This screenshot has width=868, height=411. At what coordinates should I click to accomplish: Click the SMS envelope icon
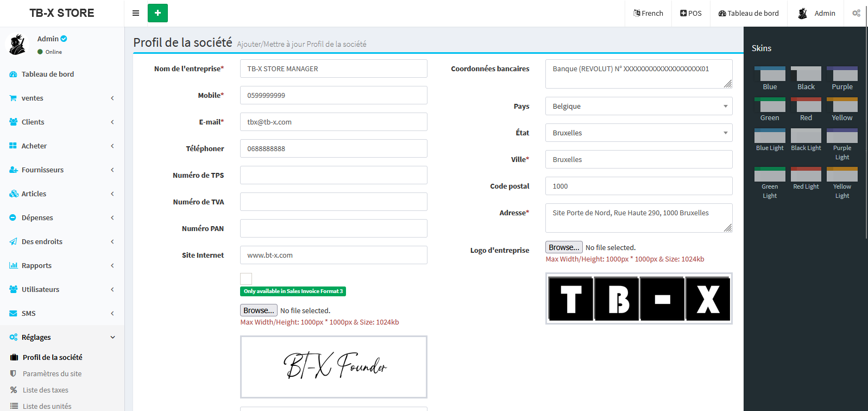point(13,314)
